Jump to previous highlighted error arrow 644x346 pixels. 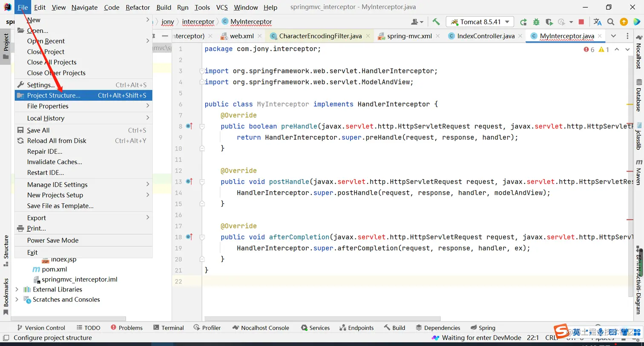click(616, 49)
